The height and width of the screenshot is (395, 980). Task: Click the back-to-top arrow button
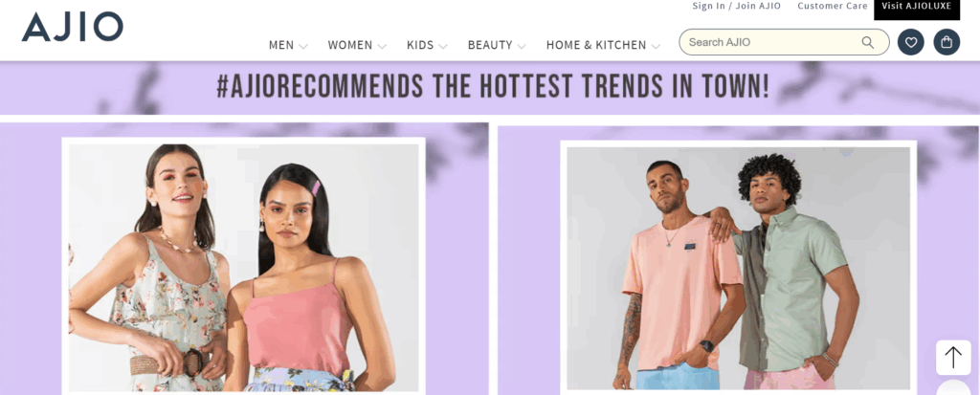[x=953, y=358]
